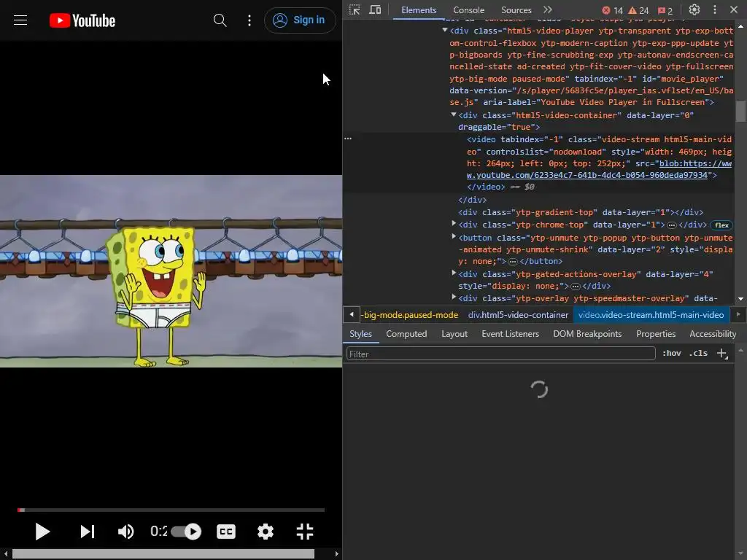Switch to the Console tab
Screen dimensions: 747x560
click(x=469, y=10)
